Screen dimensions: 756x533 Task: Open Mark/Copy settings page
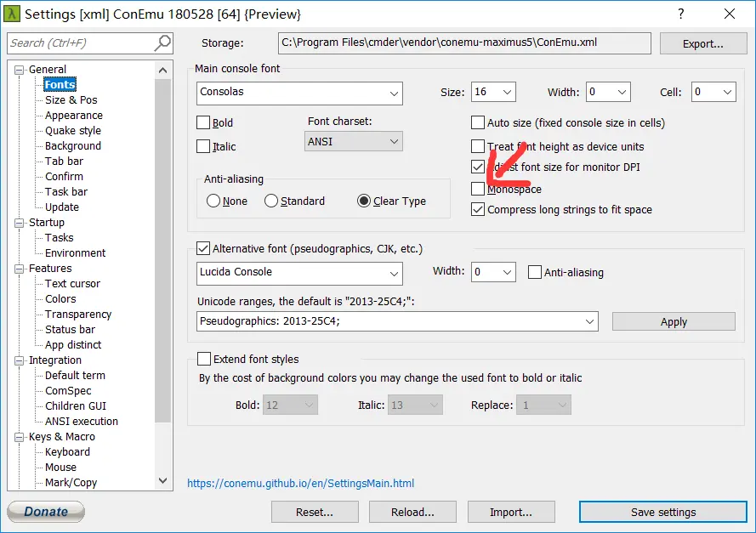[x=71, y=482]
